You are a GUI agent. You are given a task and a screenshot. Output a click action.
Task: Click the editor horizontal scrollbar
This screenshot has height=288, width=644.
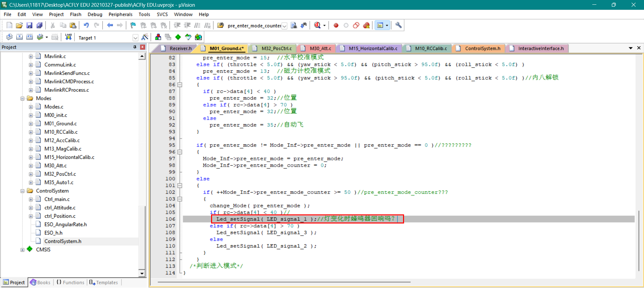(x=284, y=282)
